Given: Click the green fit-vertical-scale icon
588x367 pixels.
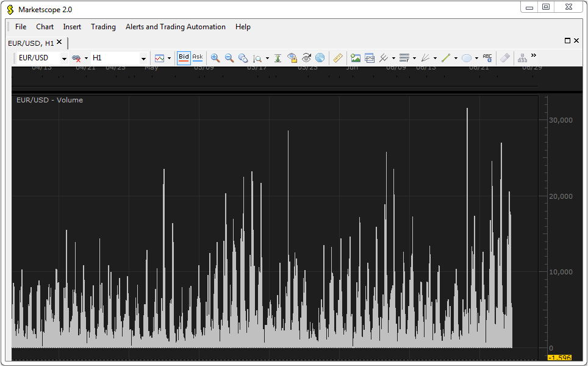Looking at the screenshot, I should coord(278,58).
